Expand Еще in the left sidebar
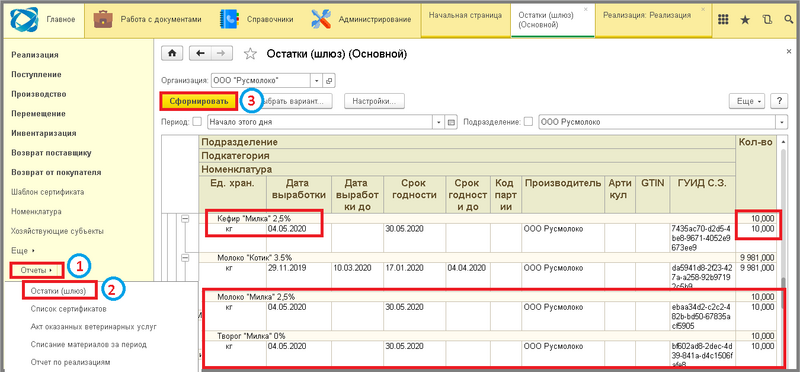 pyautogui.click(x=23, y=251)
